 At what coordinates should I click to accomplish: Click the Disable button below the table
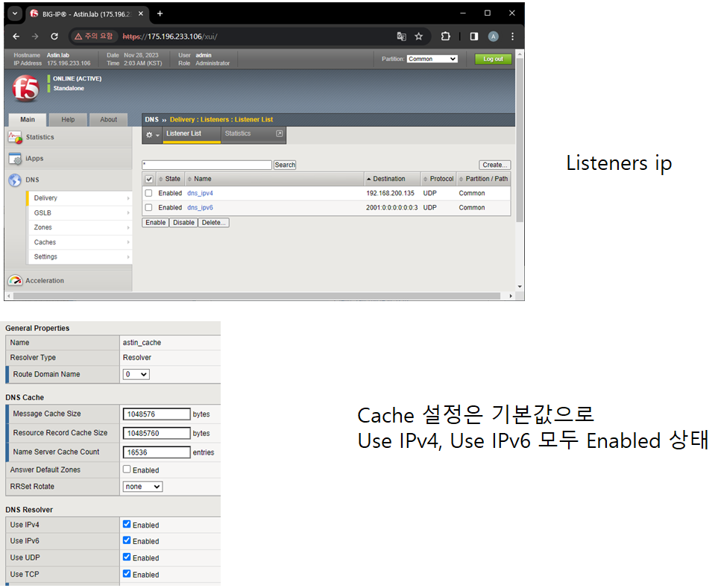tap(183, 223)
